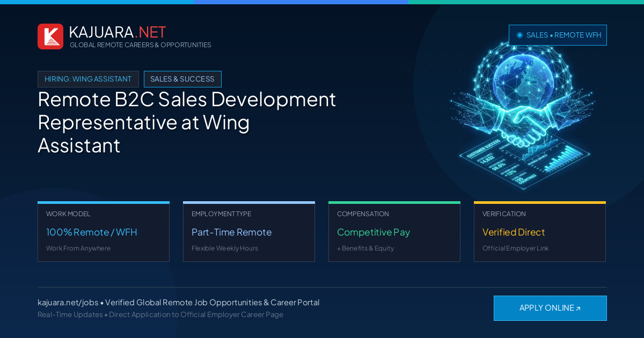
Task: Open the KAJUARA.NET site name
Action: pyautogui.click(x=118, y=32)
